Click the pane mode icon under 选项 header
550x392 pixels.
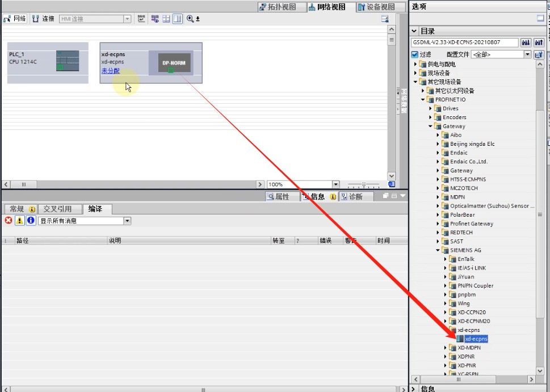(540, 19)
